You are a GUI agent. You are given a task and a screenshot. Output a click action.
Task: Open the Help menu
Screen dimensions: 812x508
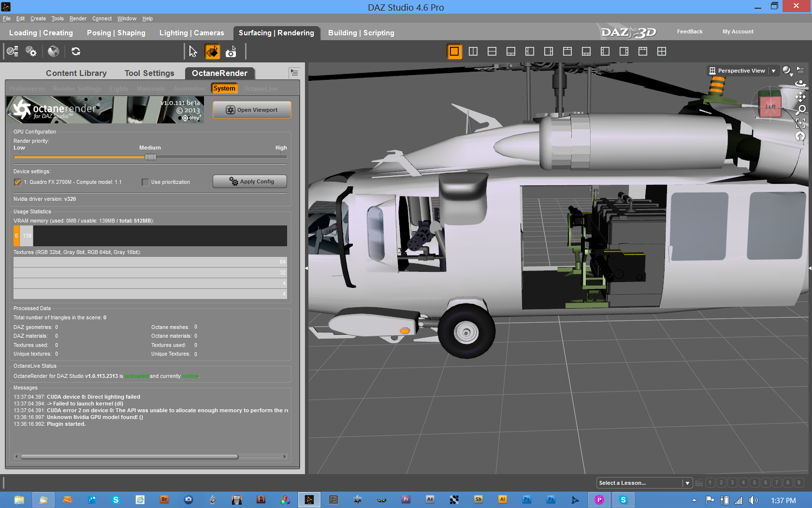pyautogui.click(x=147, y=18)
